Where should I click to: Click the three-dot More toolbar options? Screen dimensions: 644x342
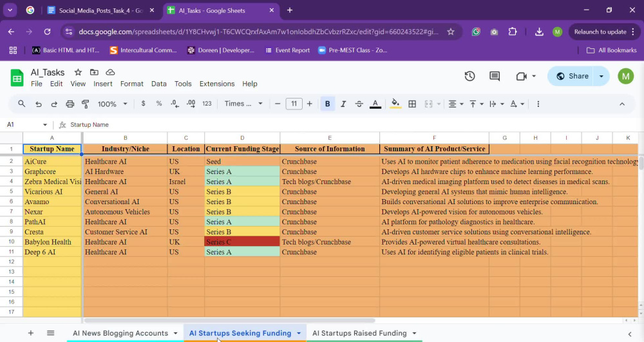click(x=538, y=104)
